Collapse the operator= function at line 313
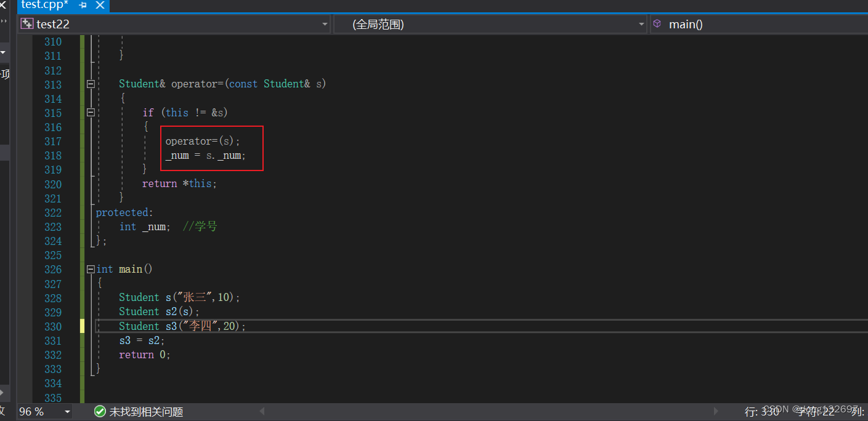Viewport: 868px width, 421px height. point(91,84)
